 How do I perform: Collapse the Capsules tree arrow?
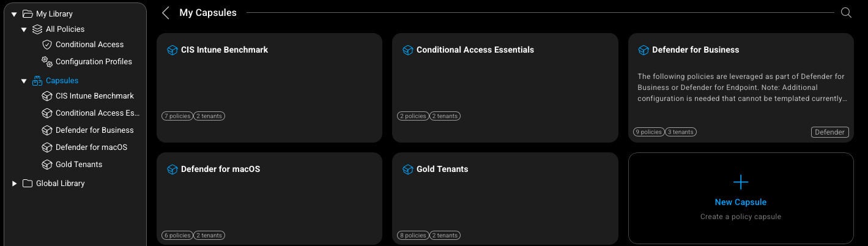(24, 81)
